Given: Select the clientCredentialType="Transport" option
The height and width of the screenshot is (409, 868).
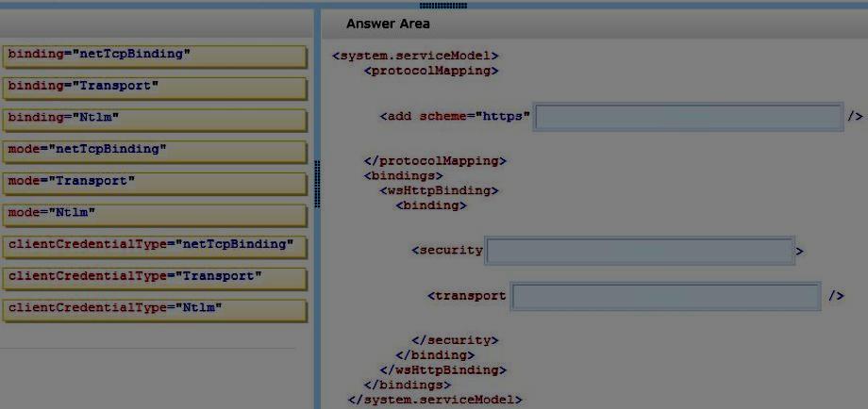Looking at the screenshot, I should click(154, 279).
